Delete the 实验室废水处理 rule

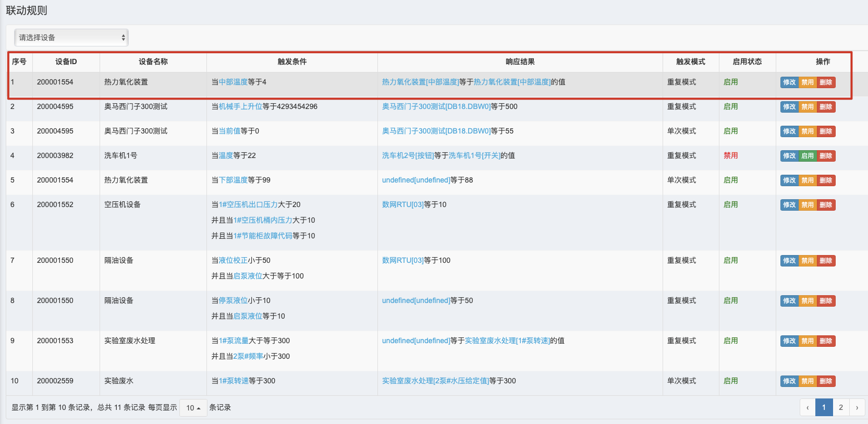(826, 341)
